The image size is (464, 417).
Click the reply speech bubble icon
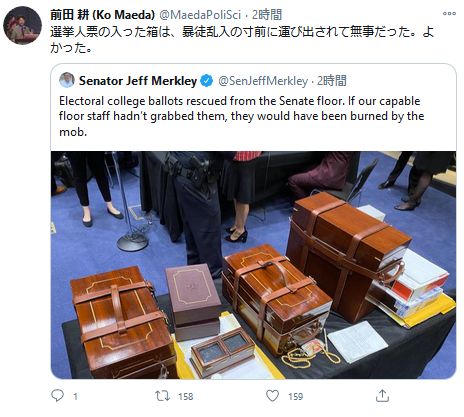[x=57, y=396]
